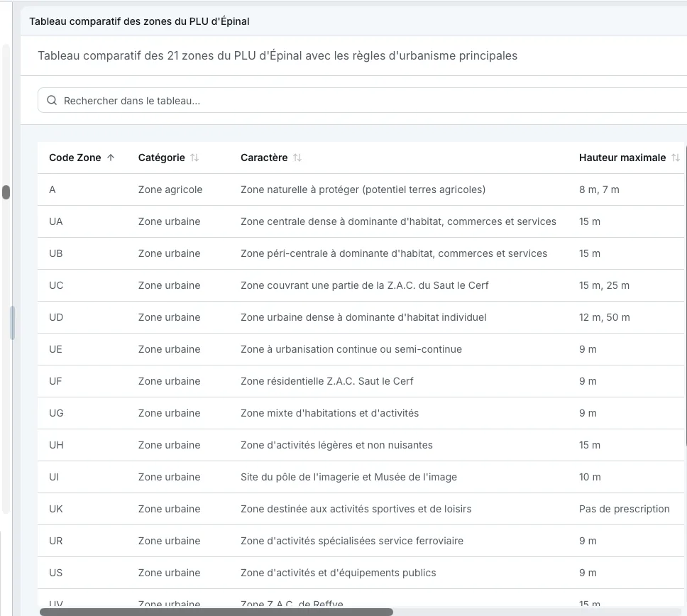Click '9 m' height in the US row

click(588, 573)
